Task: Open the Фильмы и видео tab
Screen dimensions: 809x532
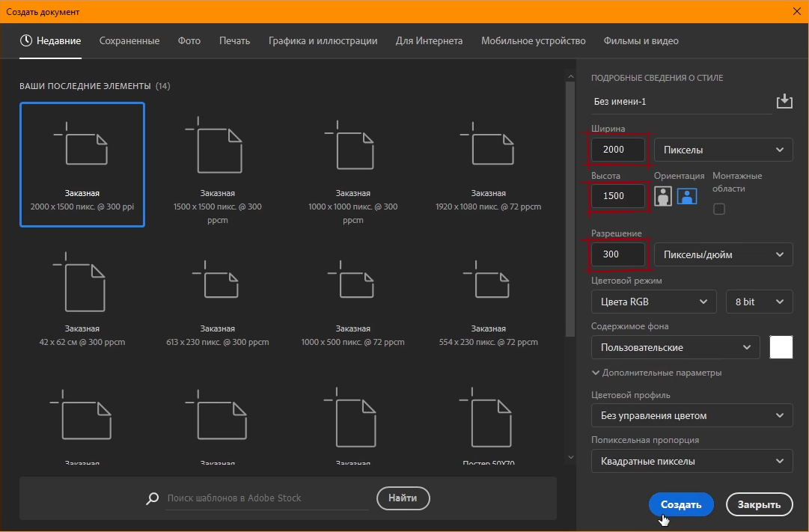Action: click(x=641, y=40)
